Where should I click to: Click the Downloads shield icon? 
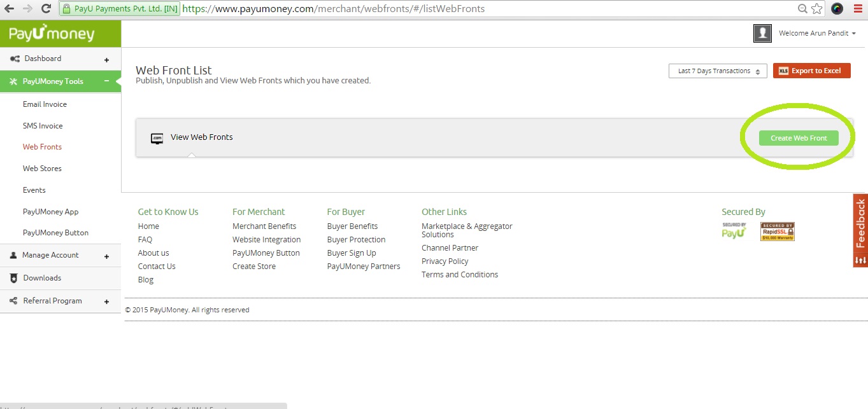(x=14, y=278)
